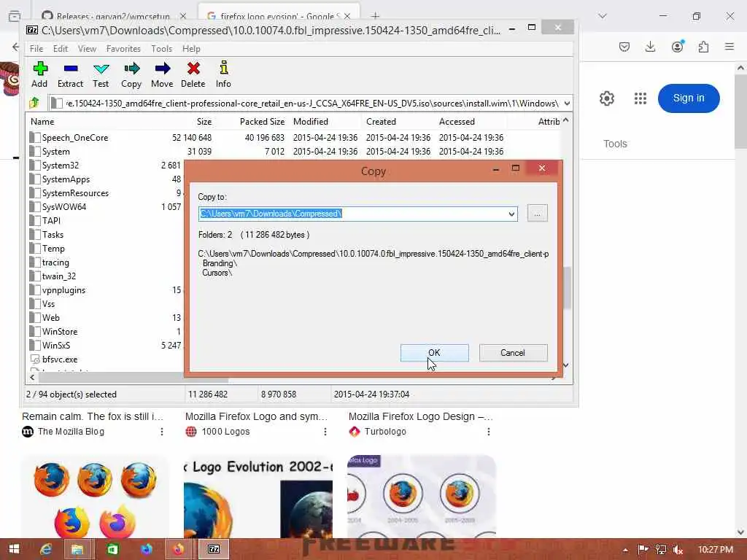Go up one folder level icon
Screen dimensions: 747x560
click(34, 103)
